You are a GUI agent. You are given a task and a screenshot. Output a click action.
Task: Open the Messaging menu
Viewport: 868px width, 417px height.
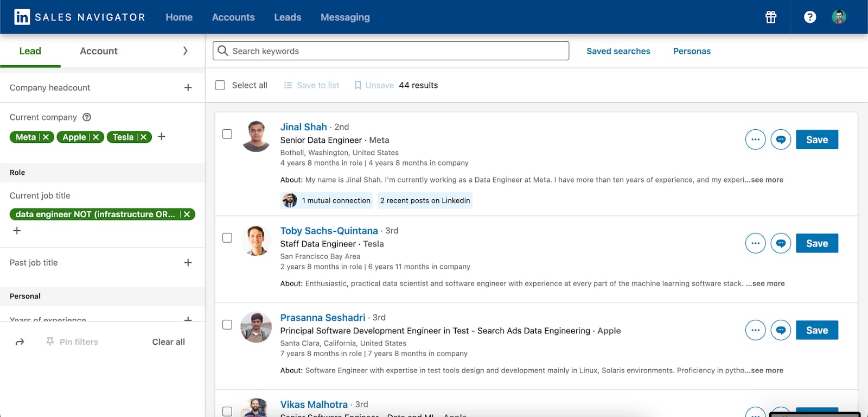click(x=345, y=17)
